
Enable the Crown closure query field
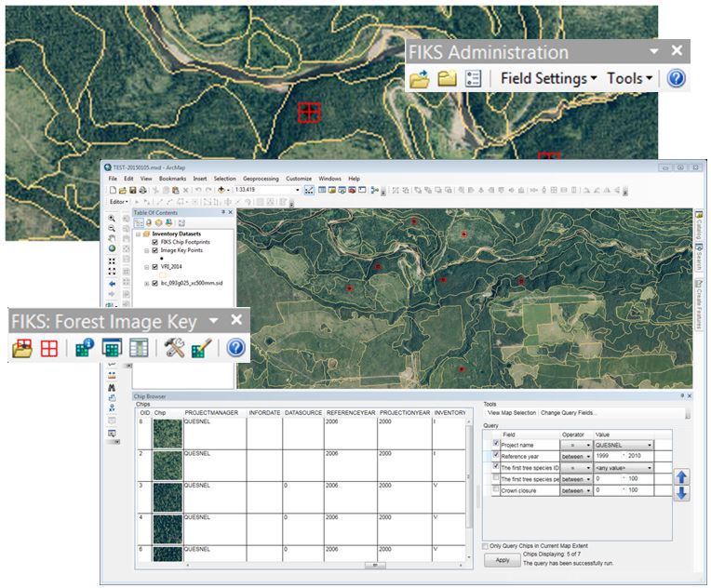(496, 489)
